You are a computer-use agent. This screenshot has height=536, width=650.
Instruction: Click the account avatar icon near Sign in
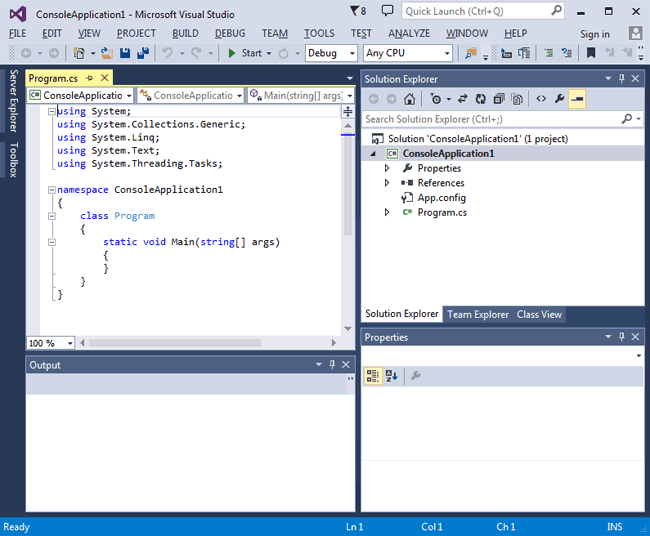coord(635,33)
